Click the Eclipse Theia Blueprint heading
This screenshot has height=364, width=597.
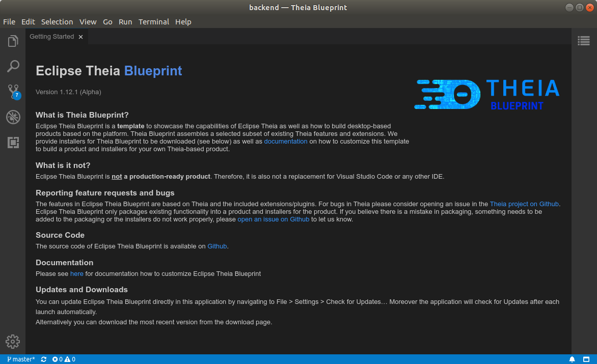109,71
